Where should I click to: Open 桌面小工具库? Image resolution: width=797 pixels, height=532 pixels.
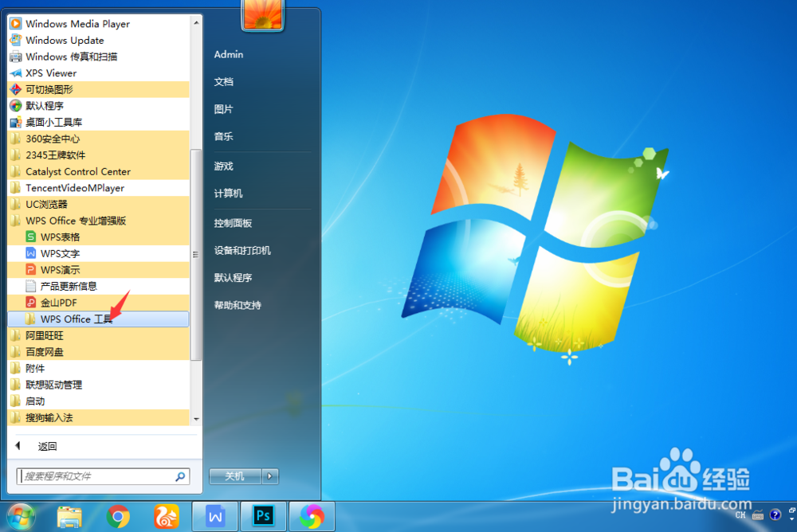tap(99, 123)
